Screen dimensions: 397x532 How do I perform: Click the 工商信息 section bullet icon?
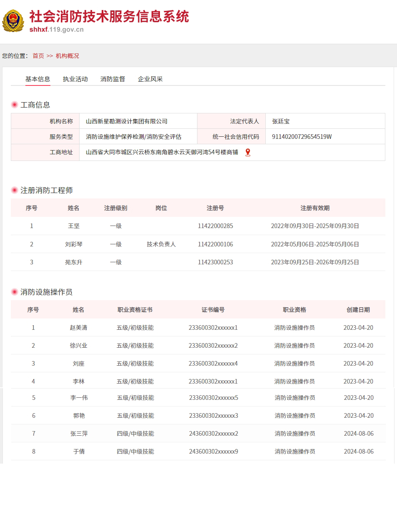pyautogui.click(x=15, y=105)
